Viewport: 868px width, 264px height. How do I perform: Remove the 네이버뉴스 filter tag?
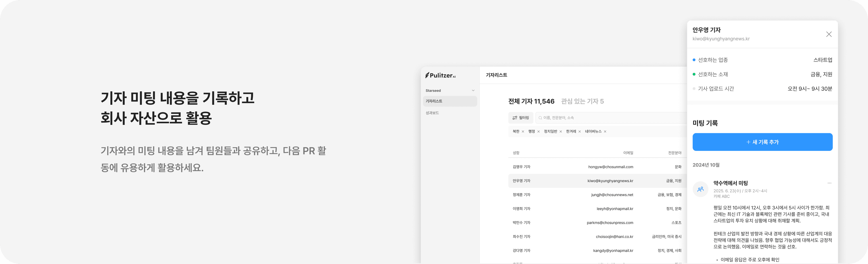605,132
